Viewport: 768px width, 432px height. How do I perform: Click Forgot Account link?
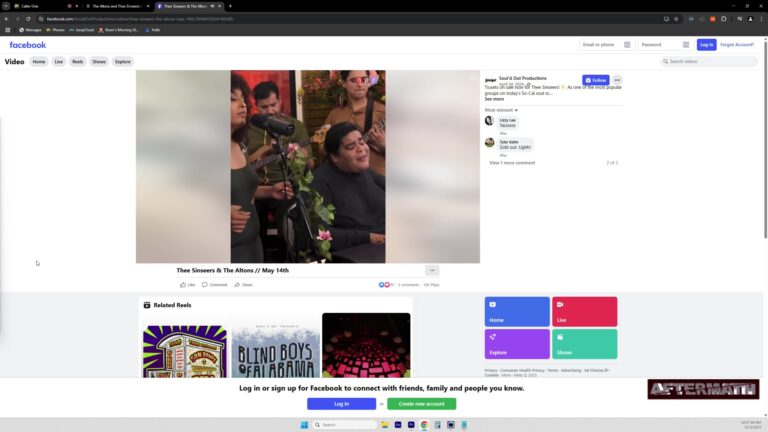pyautogui.click(x=737, y=45)
